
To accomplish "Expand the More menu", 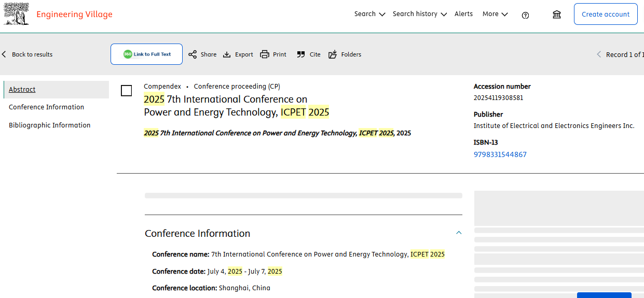I will click(x=495, y=14).
